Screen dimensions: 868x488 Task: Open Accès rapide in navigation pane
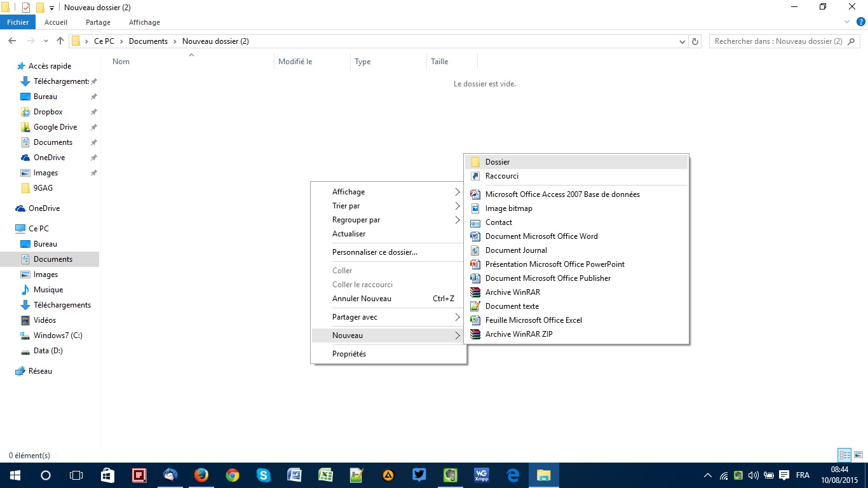(50, 66)
